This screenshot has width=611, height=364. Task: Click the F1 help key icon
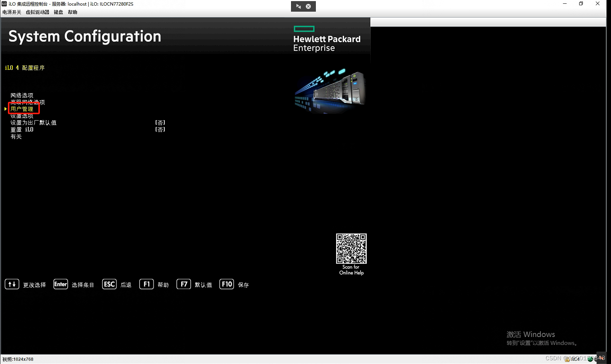pyautogui.click(x=147, y=284)
